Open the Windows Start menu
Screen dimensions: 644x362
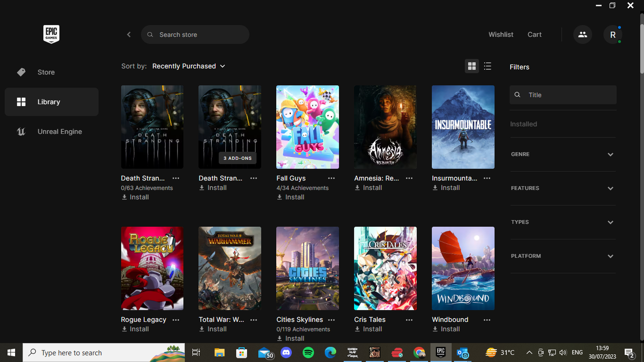point(11,352)
